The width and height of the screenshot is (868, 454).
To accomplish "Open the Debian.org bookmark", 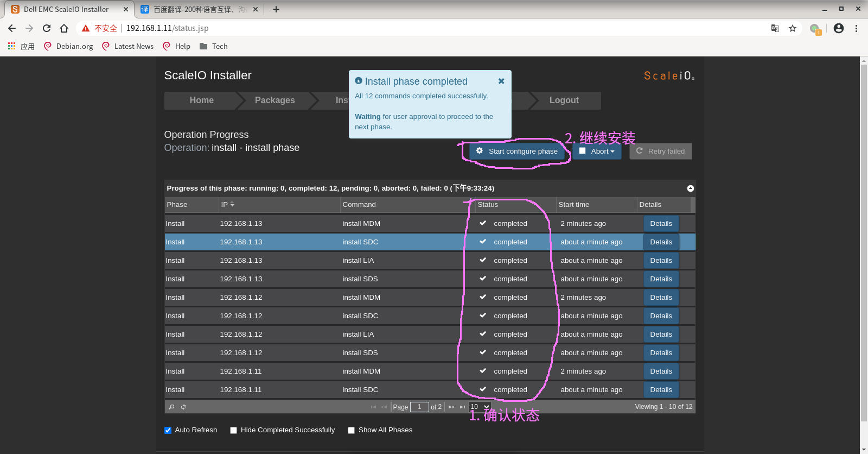I will pos(68,46).
